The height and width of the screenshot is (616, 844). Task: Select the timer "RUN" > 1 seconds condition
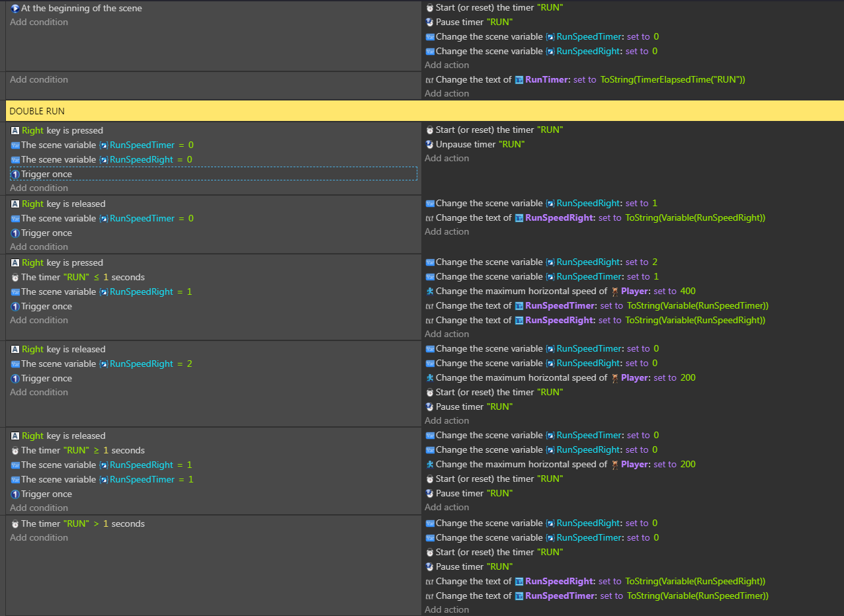click(83, 523)
